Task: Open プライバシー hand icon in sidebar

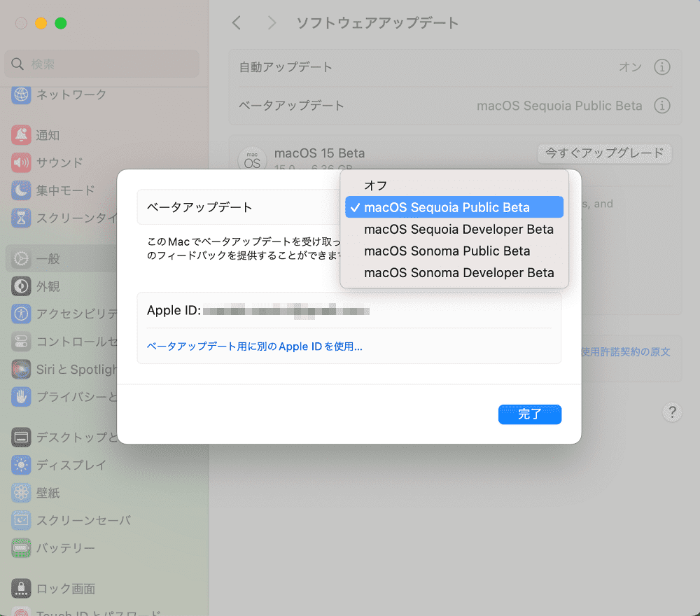Action: (x=21, y=397)
